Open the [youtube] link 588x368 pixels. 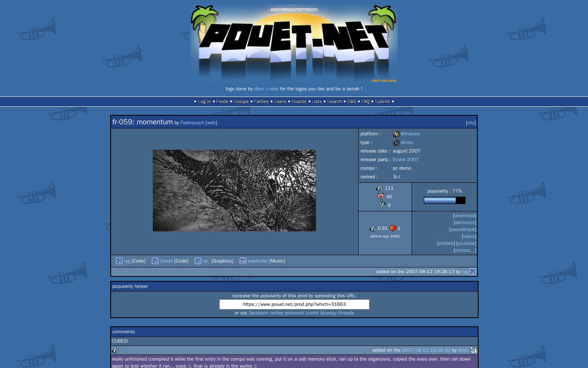(x=466, y=244)
